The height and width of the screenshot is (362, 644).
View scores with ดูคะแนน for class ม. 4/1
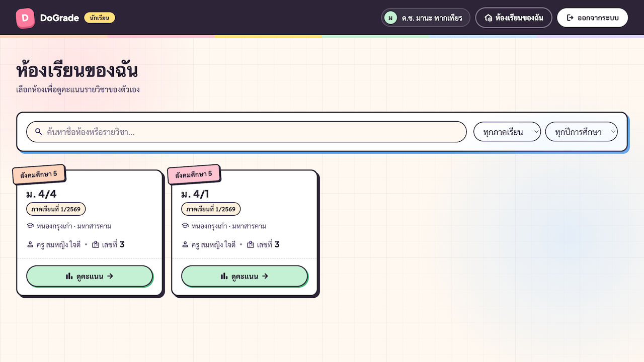tap(245, 276)
